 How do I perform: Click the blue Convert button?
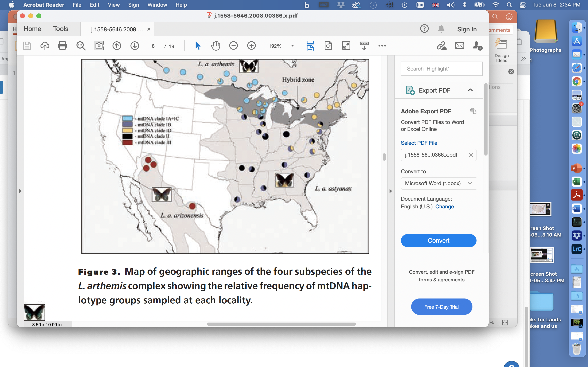point(438,240)
